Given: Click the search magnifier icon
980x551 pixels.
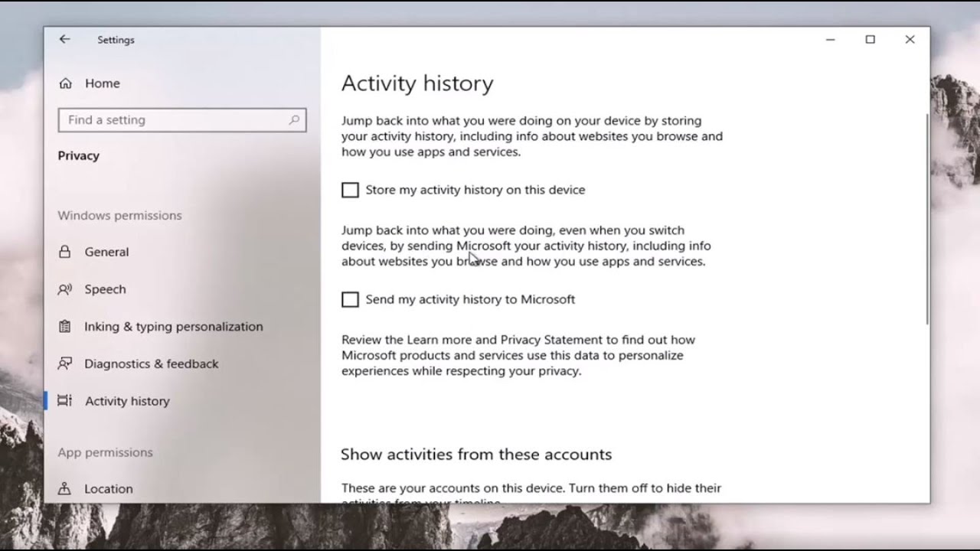Looking at the screenshot, I should tap(294, 120).
